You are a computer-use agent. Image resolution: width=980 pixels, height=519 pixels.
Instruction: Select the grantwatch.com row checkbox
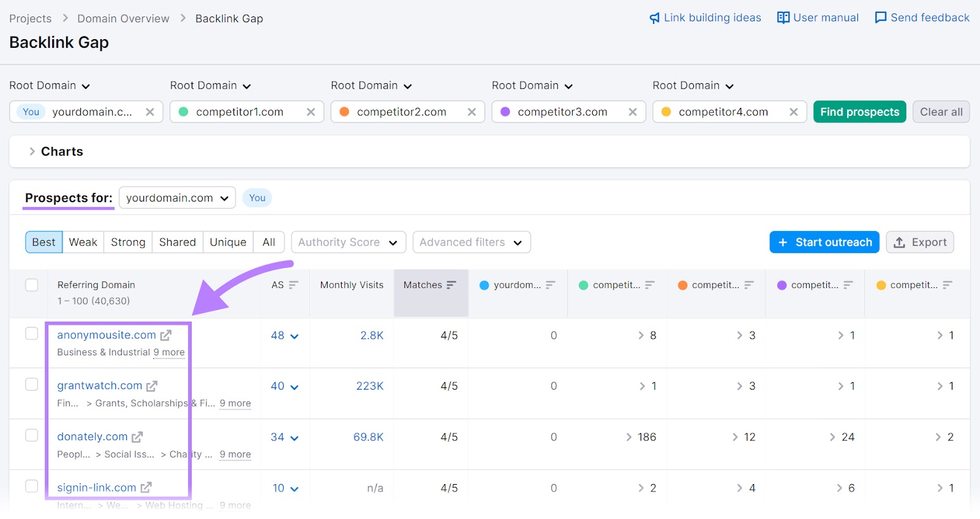click(x=32, y=385)
